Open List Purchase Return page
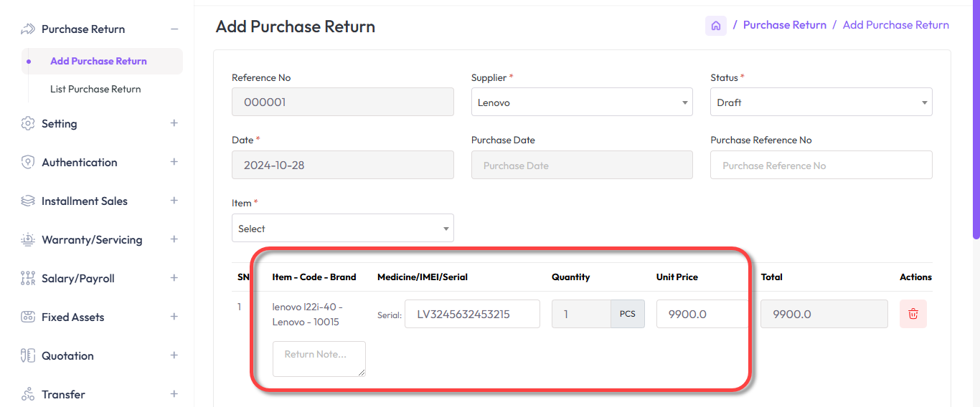 click(x=95, y=90)
